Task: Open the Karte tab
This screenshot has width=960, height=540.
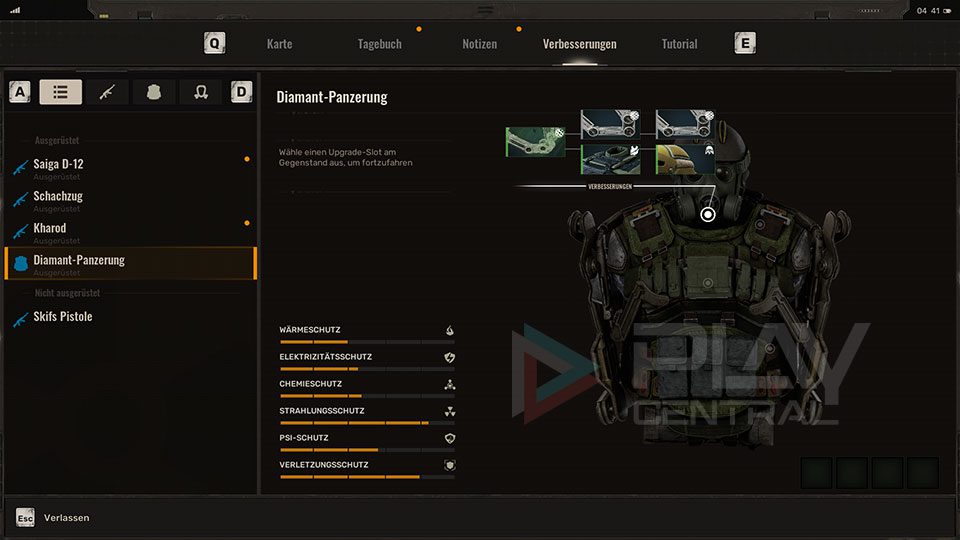Action: pyautogui.click(x=279, y=44)
